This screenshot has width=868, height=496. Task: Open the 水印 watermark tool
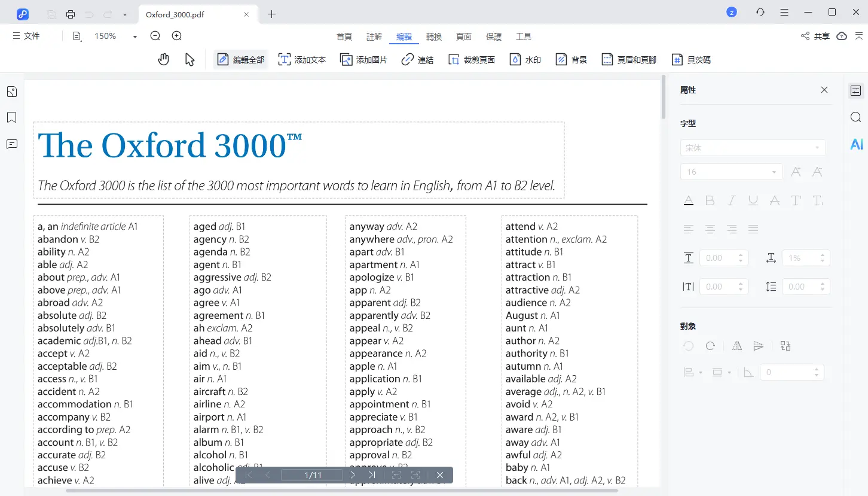point(525,59)
